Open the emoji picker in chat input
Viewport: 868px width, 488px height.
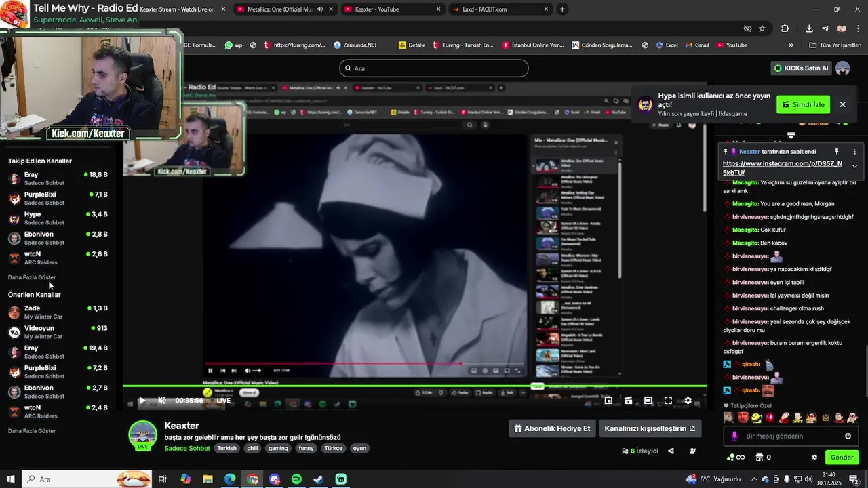[848, 436]
